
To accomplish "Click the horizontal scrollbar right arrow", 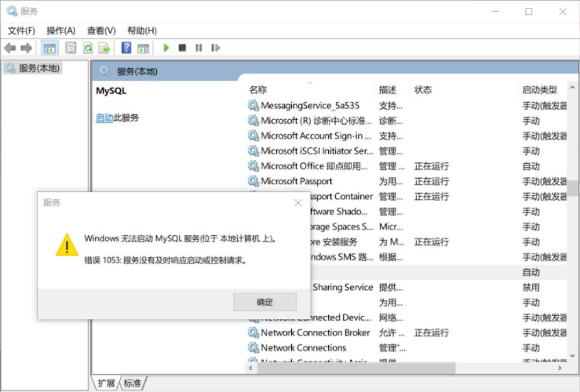I will tap(560, 368).
